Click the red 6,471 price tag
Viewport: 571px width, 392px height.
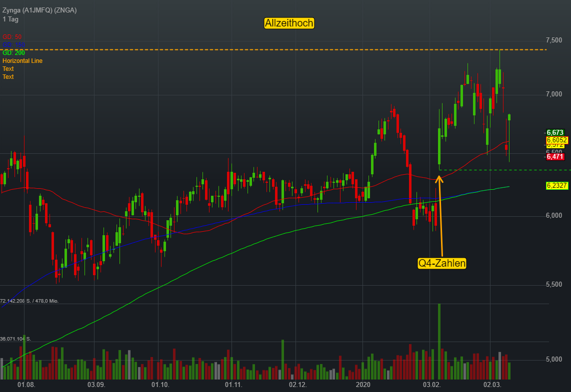555,157
